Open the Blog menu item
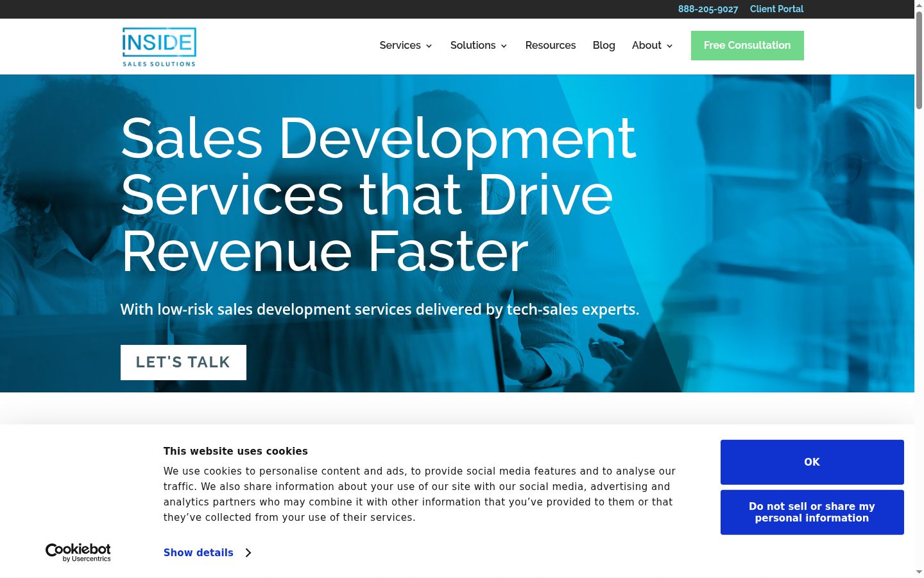Screen dimensions: 924x578 tap(604, 46)
